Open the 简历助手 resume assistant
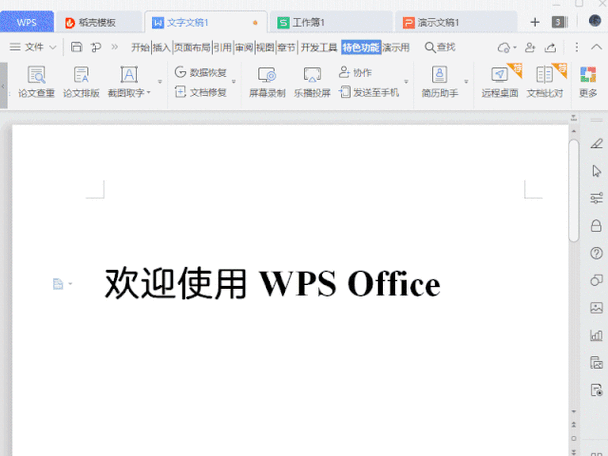Screen dimensions: 608x456 (440, 82)
